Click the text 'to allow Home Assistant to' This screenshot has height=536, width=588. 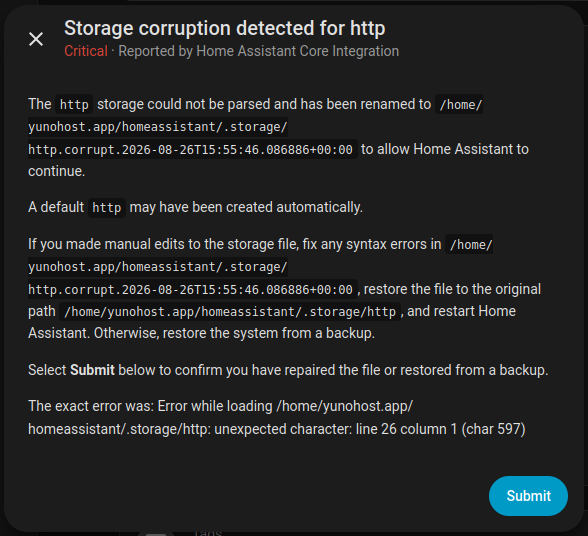(x=445, y=149)
